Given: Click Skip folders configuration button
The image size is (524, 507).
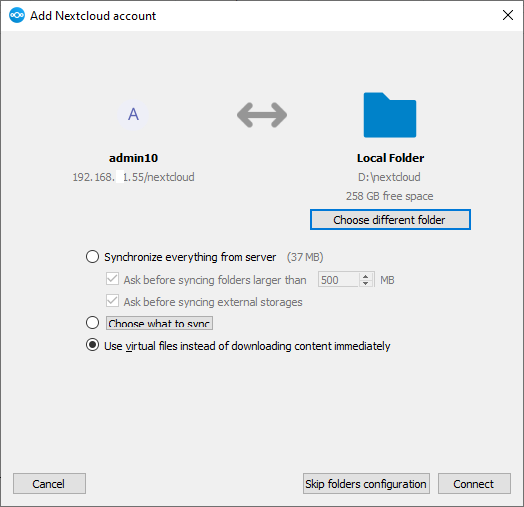Looking at the screenshot, I should tap(366, 483).
